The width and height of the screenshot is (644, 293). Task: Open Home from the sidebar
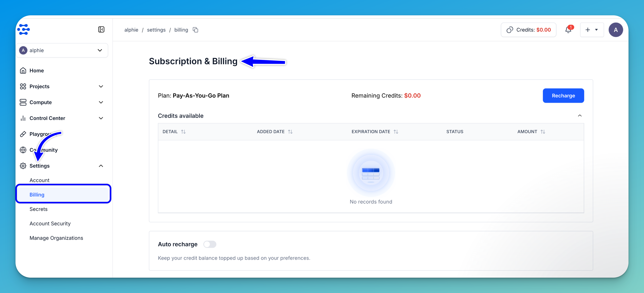click(x=36, y=71)
